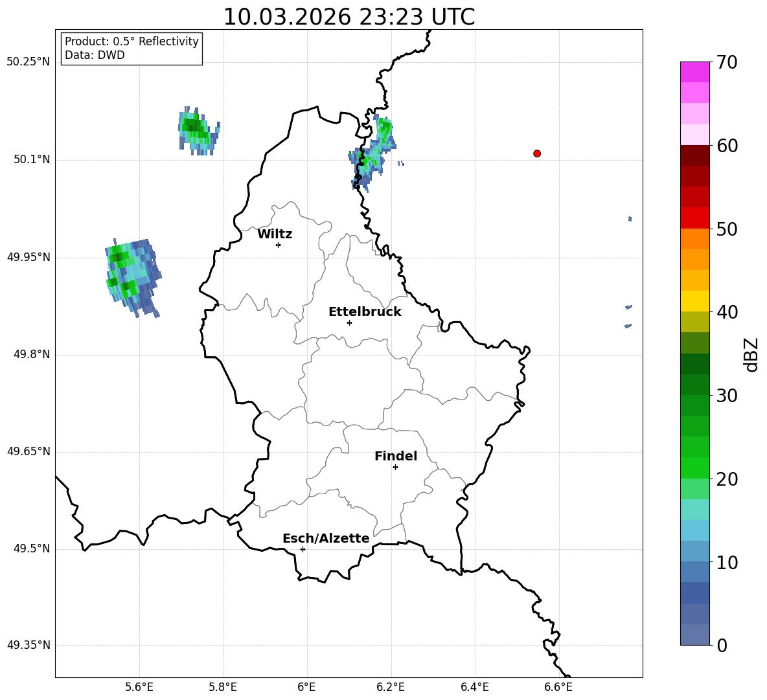Click the 50.25°N latitude label
This screenshot has width=767, height=700.
29,62
